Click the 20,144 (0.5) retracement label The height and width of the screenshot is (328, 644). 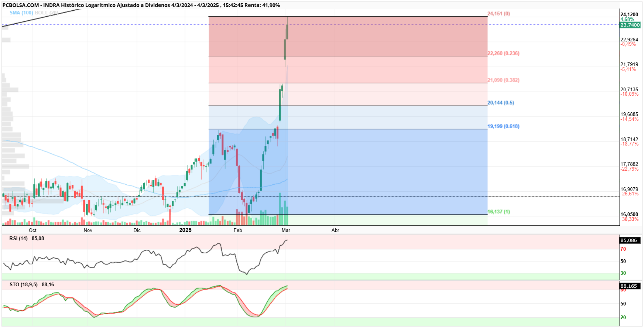click(x=501, y=103)
